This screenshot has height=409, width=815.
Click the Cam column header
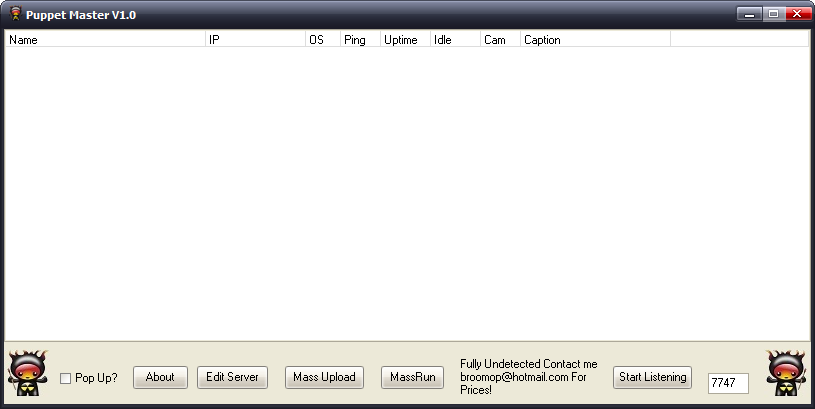[499, 40]
